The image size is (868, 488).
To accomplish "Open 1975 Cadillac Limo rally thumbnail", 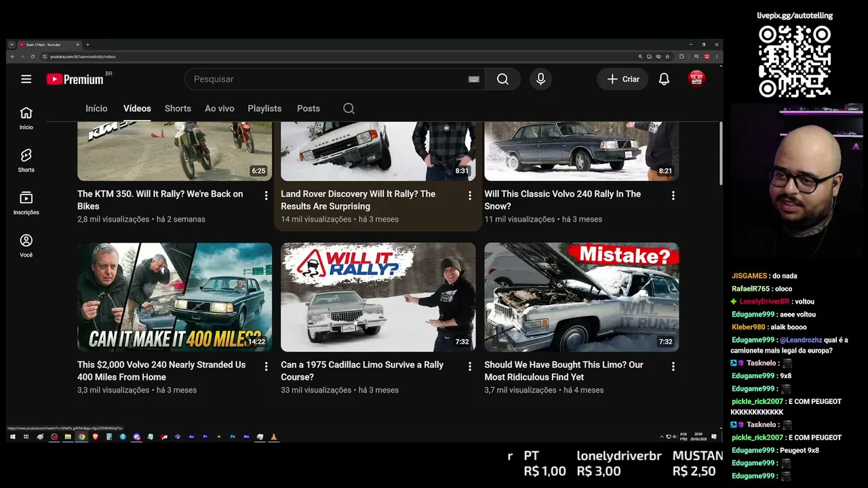I will tap(378, 297).
